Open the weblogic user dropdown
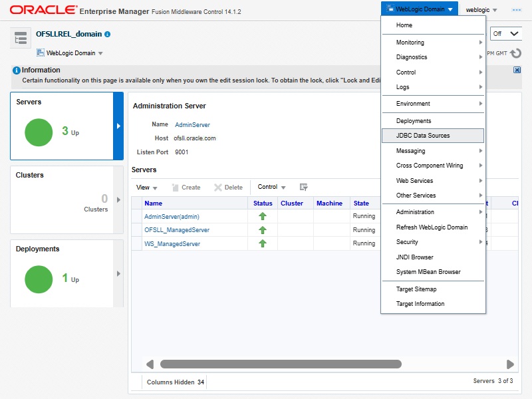Viewport: 532px width, 399px height. (482, 10)
